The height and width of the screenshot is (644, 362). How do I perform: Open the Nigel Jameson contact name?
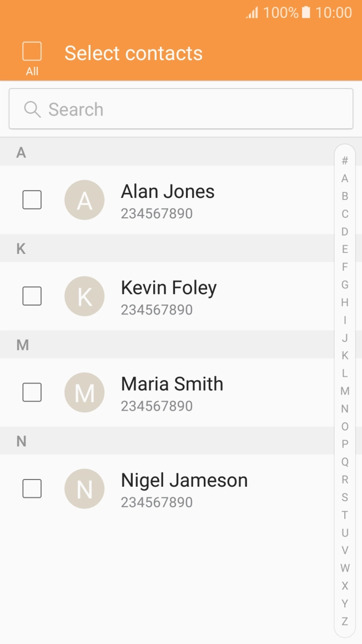tap(184, 480)
